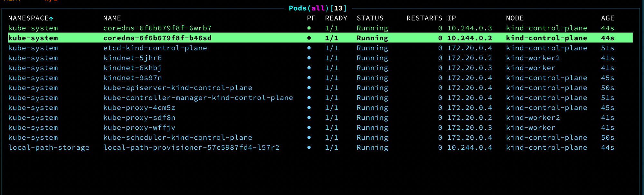Viewport: 644px width, 195px height.
Task: Sort by the AGE column header
Action: pos(608,18)
